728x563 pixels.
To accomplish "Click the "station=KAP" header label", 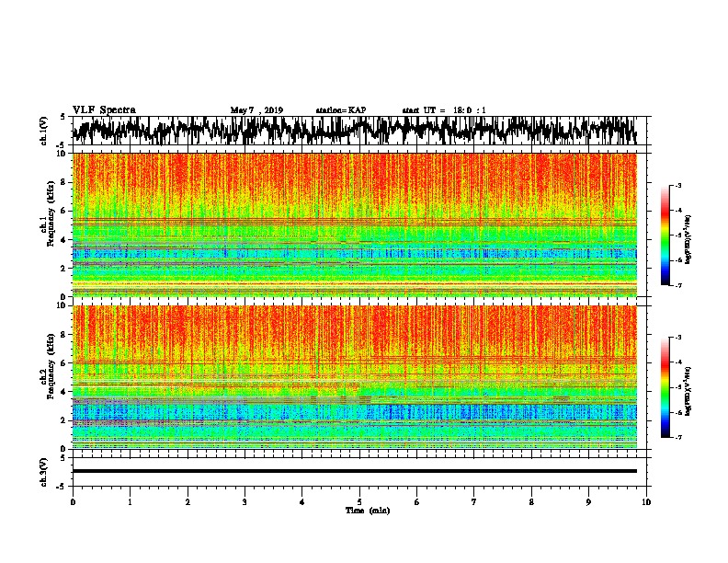I will coord(341,110).
